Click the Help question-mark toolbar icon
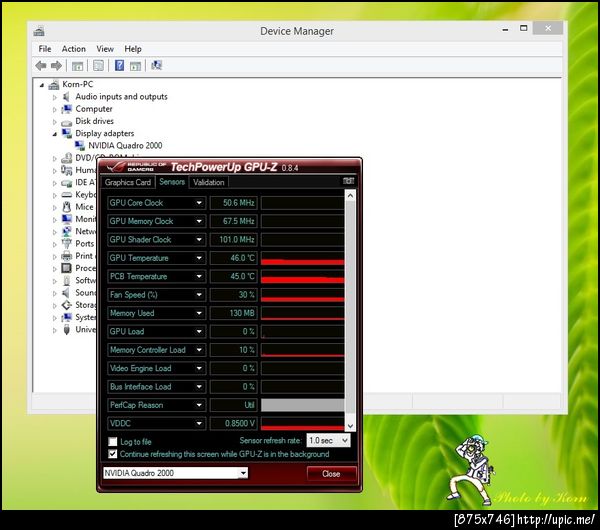The height and width of the screenshot is (530, 600). coord(119,65)
